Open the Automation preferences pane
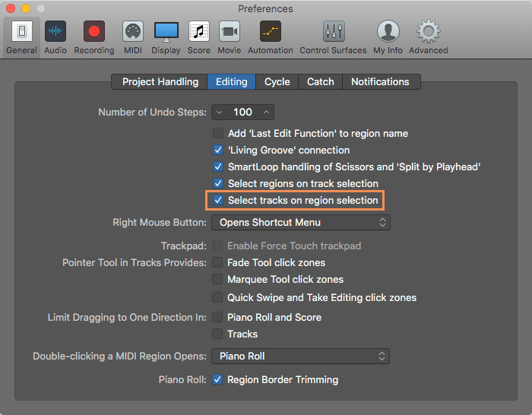Viewport: 532px width, 415px height. pos(271,37)
